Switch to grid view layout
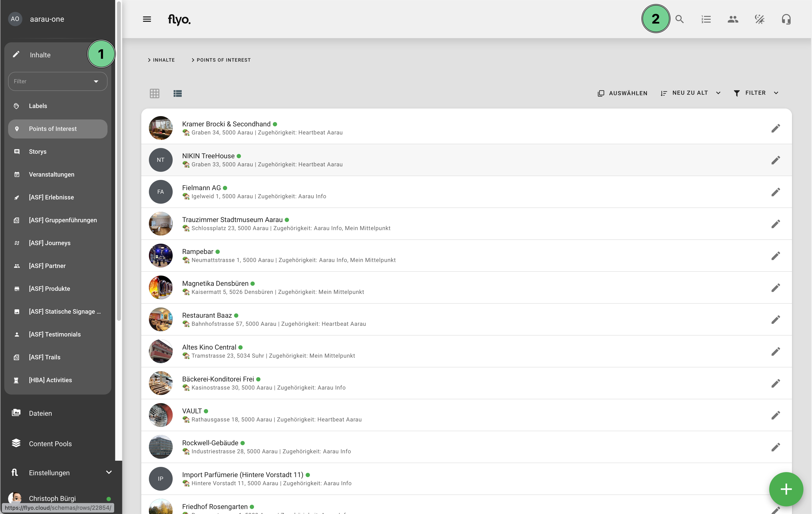 (154, 94)
